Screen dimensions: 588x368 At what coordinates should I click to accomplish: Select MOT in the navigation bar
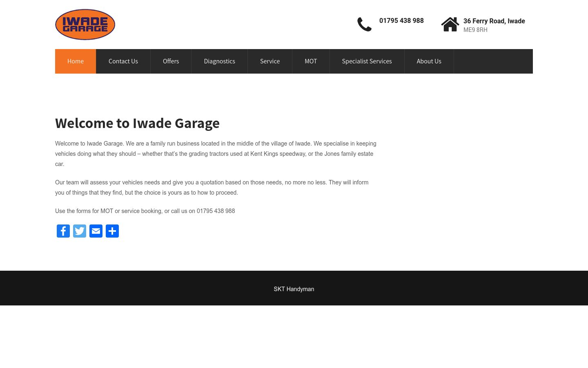pos(311,61)
